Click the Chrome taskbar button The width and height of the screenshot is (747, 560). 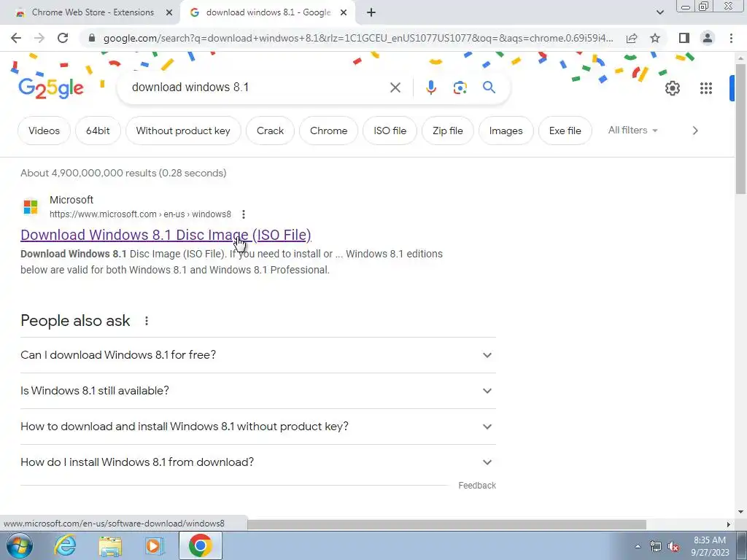[200, 545]
